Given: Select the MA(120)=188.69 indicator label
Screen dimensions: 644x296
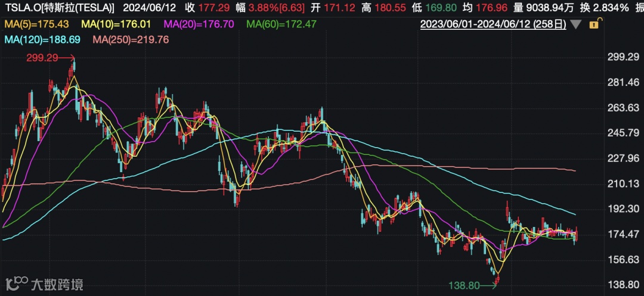Looking at the screenshot, I should (x=42, y=40).
